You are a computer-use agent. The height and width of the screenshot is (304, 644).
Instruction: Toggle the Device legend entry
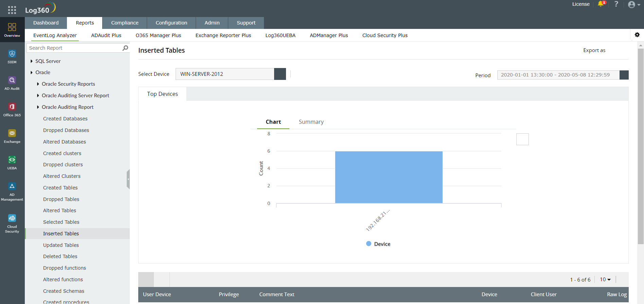[x=378, y=244]
